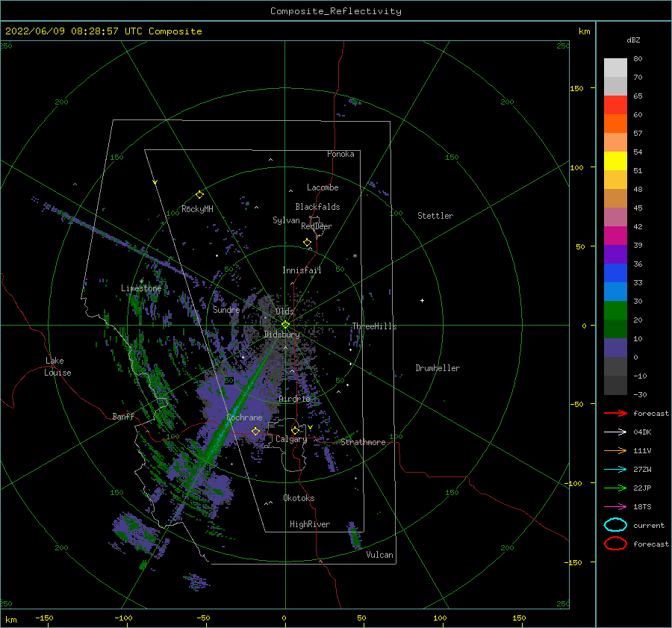Viewport: 672px width, 628px height.
Task: Click the Vulcan label
Action: pos(380,555)
